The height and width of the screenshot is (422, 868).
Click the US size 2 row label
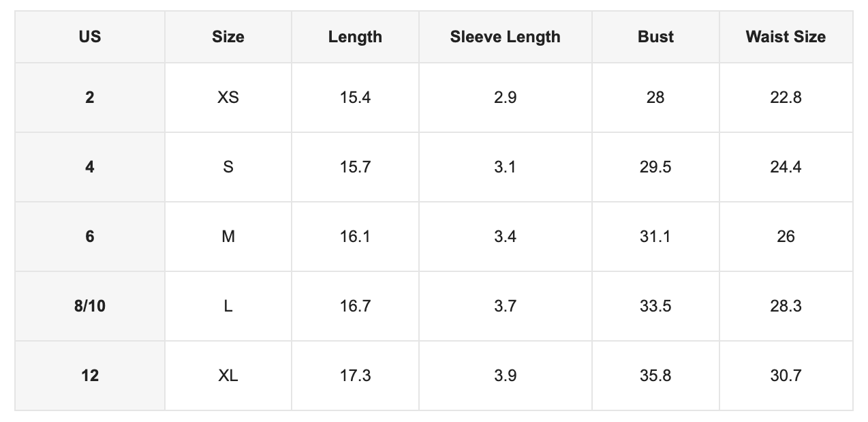click(90, 97)
